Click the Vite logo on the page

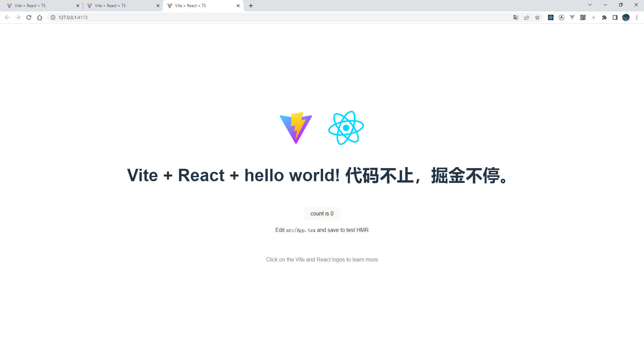coord(296,128)
